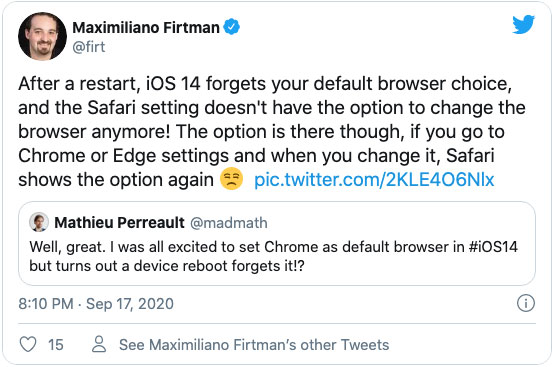Open the @firt handle

click(x=89, y=47)
